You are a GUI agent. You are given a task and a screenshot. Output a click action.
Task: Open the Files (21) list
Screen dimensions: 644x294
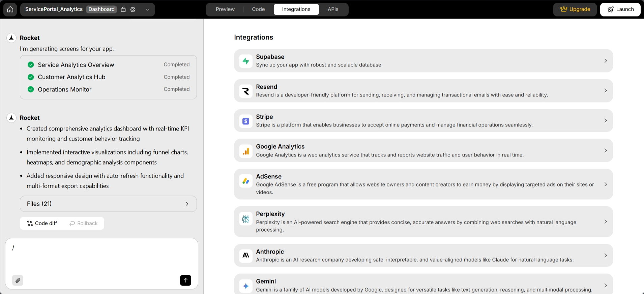pos(108,204)
